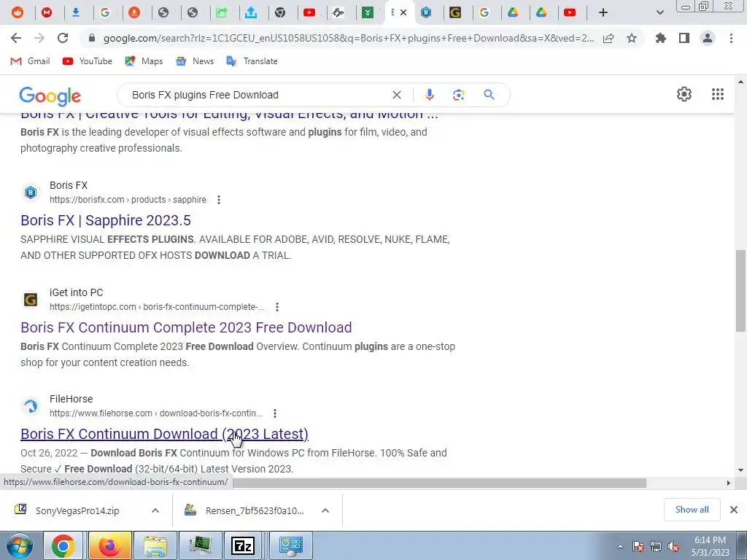Open Firefox from the taskbar
This screenshot has height=560, width=747.
[109, 545]
